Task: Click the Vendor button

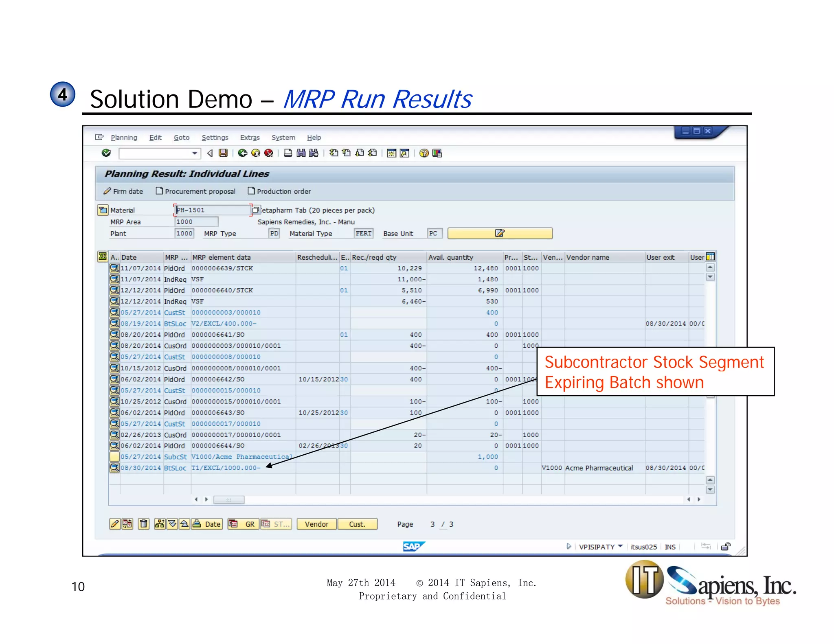Action: click(317, 524)
